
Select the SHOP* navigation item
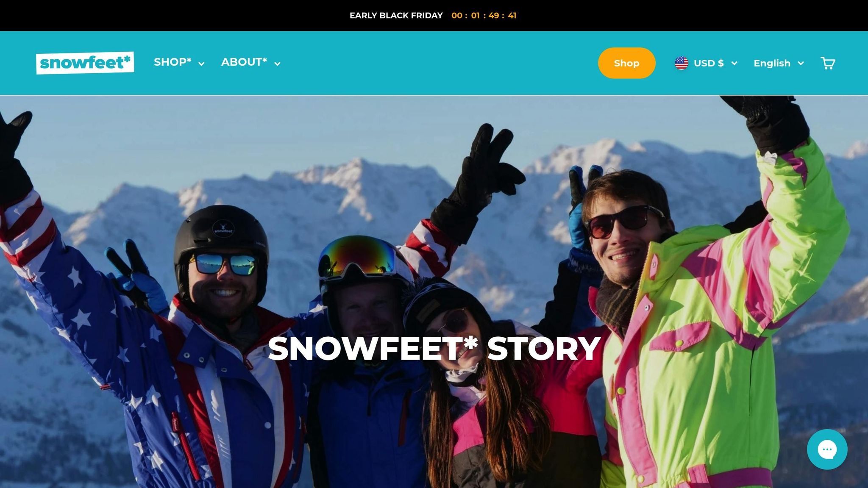(x=172, y=62)
